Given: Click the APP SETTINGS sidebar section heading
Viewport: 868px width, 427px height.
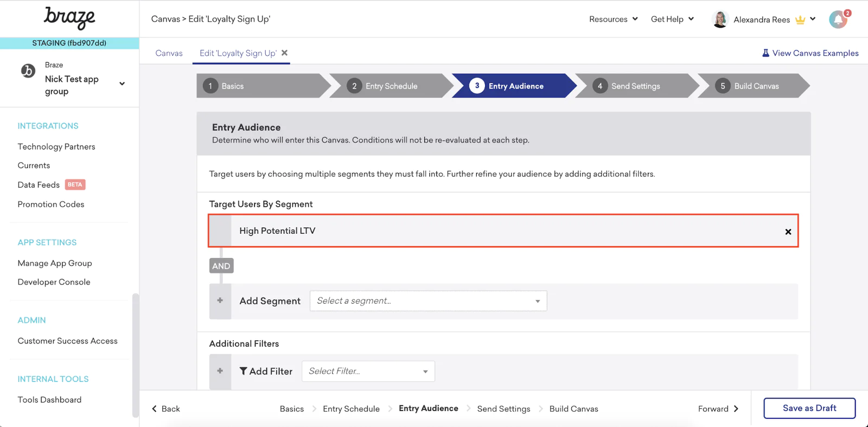Looking at the screenshot, I should tap(47, 243).
